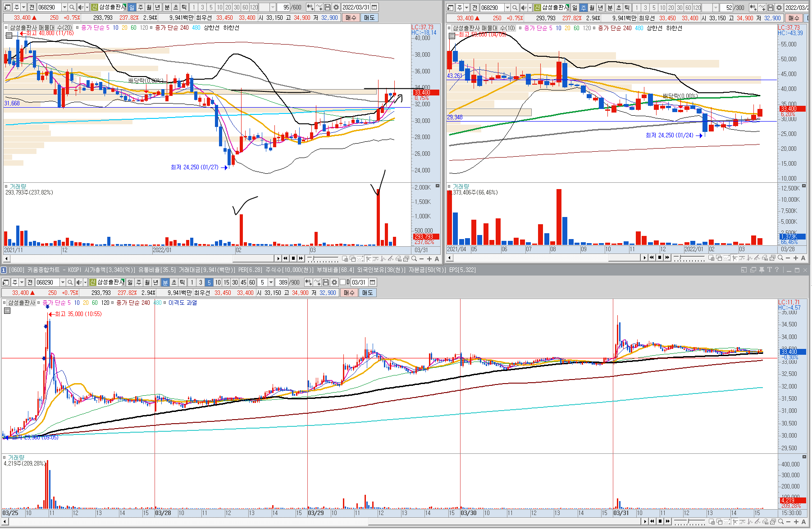Search stock code in bottom chart toolbar
Image resolution: width=812 pixels, height=529 pixels.
pos(70,282)
